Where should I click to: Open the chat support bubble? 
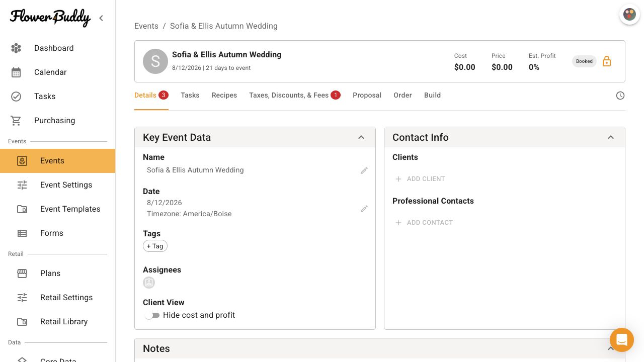622,340
